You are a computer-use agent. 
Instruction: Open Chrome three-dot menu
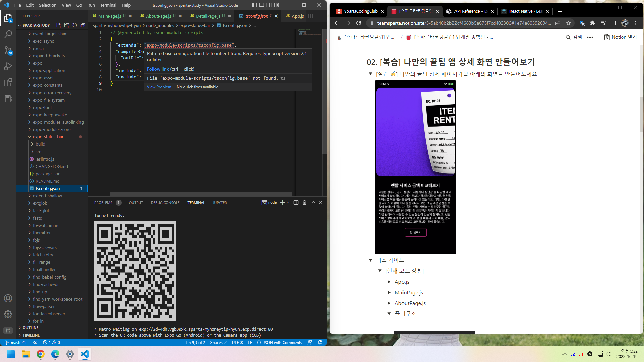[x=636, y=23]
